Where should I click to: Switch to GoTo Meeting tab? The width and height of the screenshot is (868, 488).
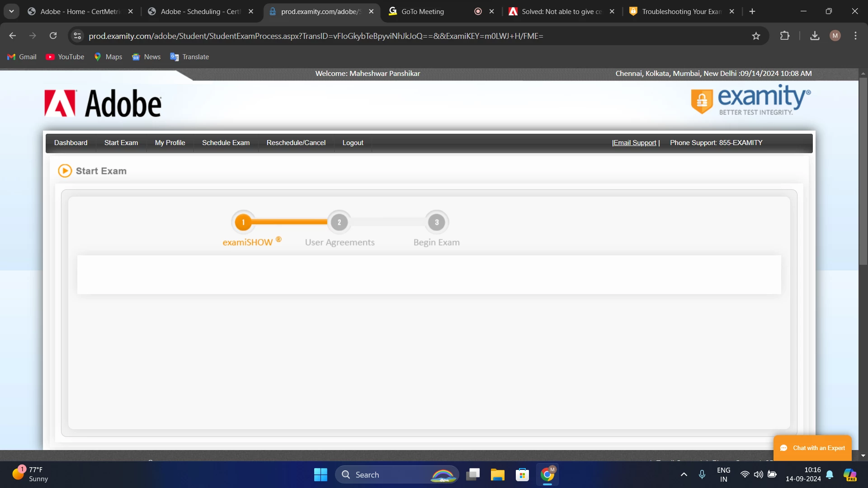coord(423,11)
